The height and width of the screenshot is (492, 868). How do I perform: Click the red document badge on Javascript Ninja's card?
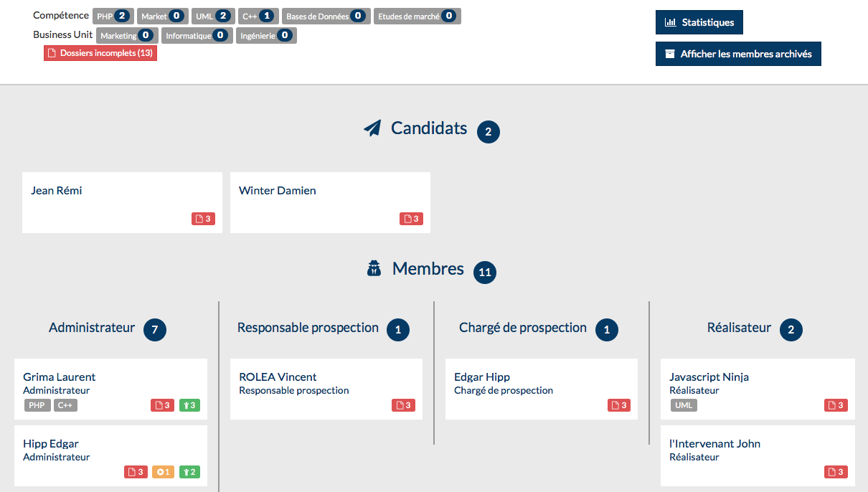pyautogui.click(x=836, y=405)
